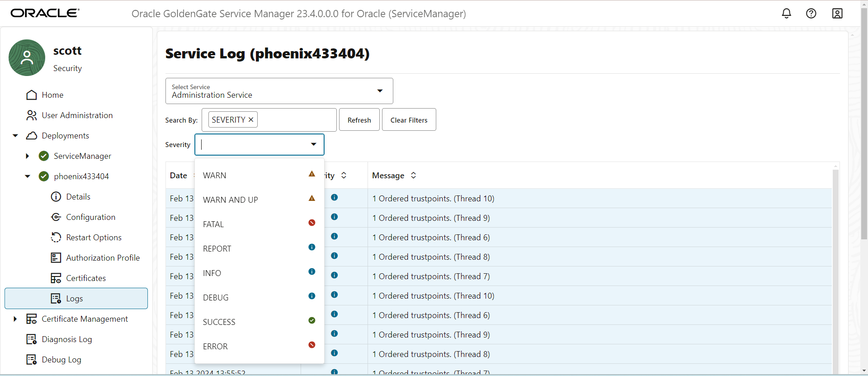Collapse the Deployments tree node
The height and width of the screenshot is (376, 868).
point(15,136)
